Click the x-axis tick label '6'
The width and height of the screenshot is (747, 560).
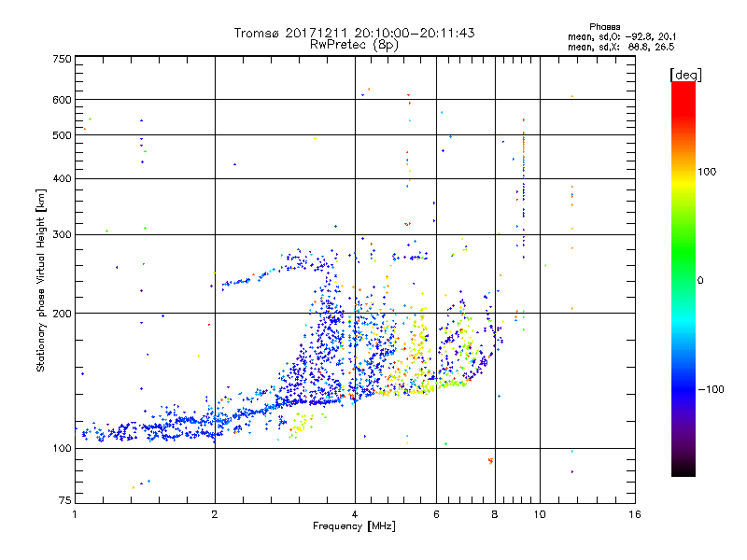coord(436,514)
